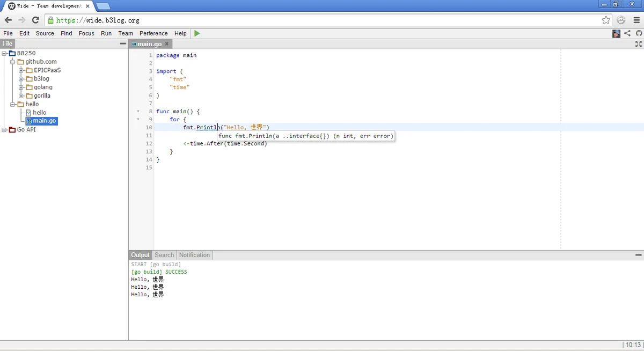This screenshot has height=351, width=644.
Task: Fold the for loop at line 9
Action: click(x=138, y=120)
